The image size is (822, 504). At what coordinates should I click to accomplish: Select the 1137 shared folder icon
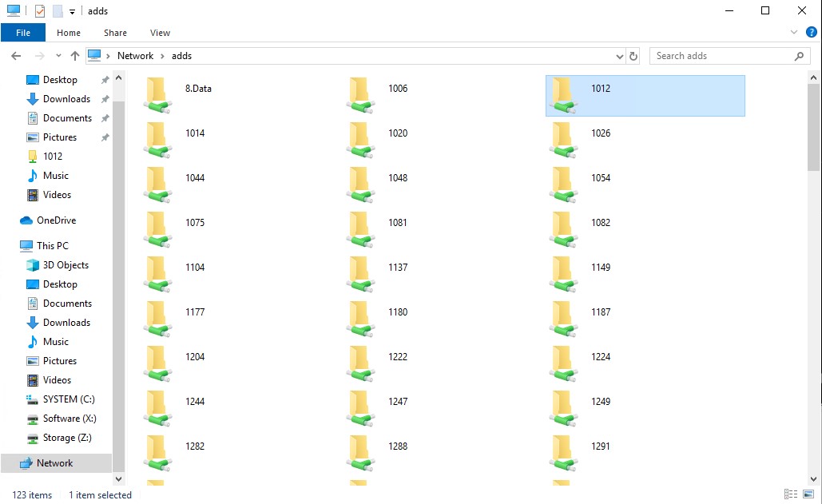coord(361,274)
